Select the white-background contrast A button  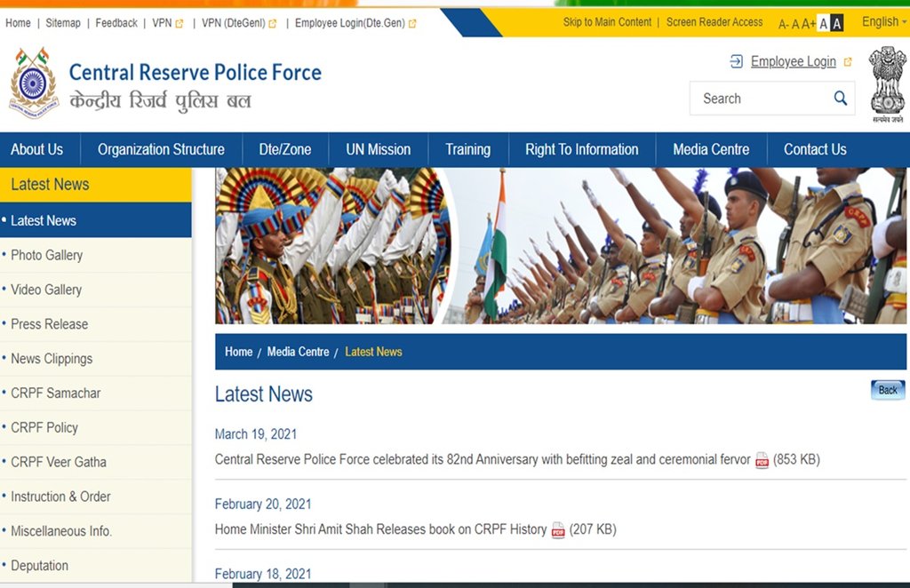coord(824,24)
